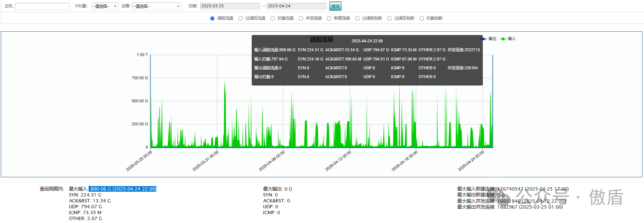Open the IP对象 dropdown
644x223 pixels.
point(105,6)
